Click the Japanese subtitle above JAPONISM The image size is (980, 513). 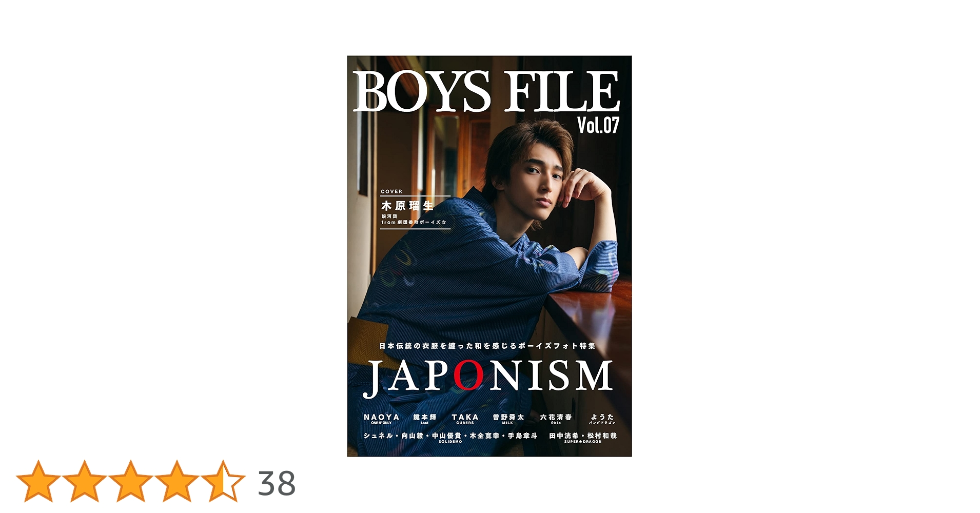coord(487,346)
